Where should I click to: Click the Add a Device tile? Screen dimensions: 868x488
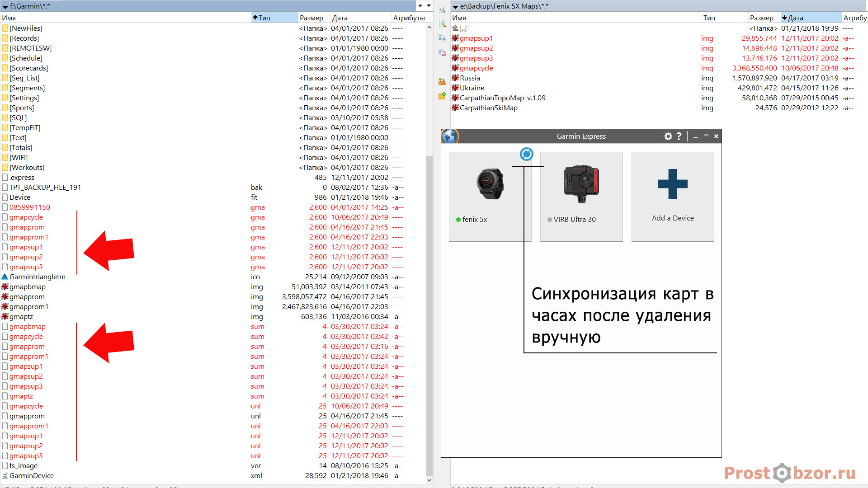tap(673, 197)
